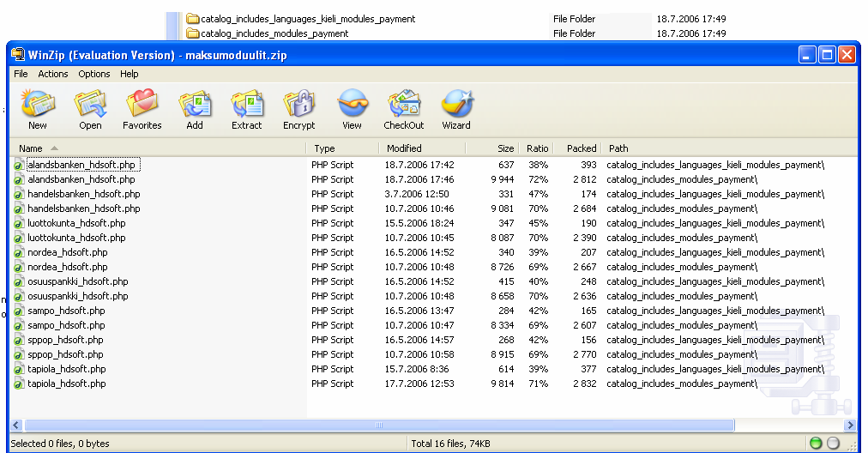Screen dimensions: 868x453
Task: Select osuuspankki_hdsoft.php sized 415 bytes
Action: (78, 281)
